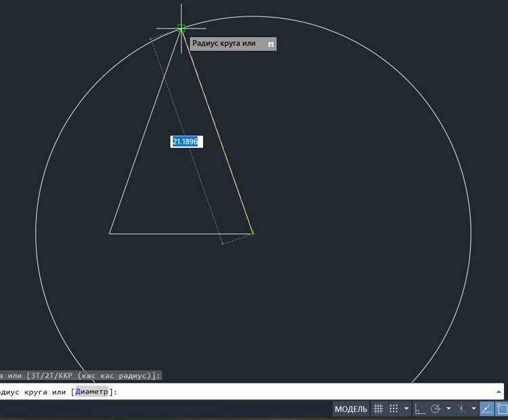Click the triangle's bottom-right vertex snap marker
The height and width of the screenshot is (420, 508).
tap(253, 234)
